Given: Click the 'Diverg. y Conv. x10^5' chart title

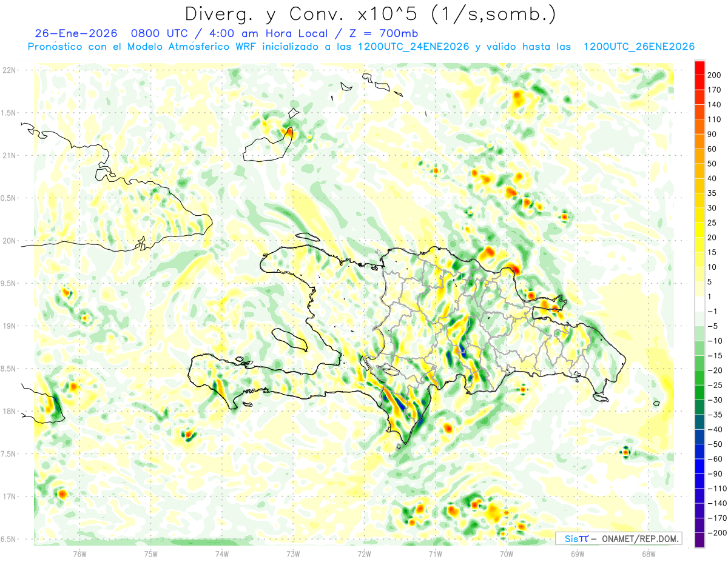Looking at the screenshot, I should pos(369,14).
